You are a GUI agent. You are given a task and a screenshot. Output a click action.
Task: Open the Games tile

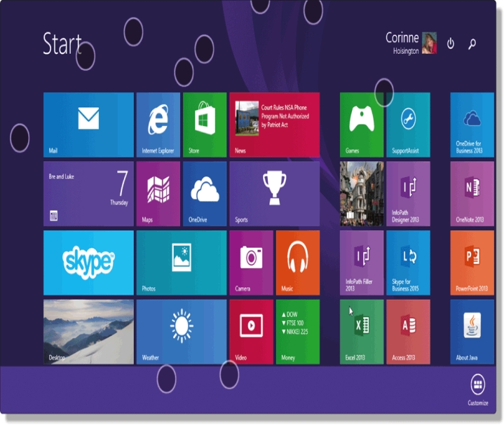(x=362, y=125)
